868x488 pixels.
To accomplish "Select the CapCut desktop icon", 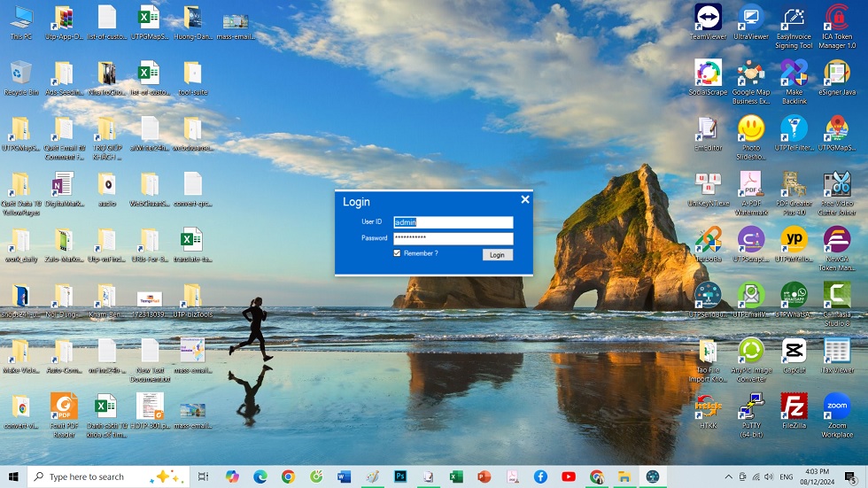I will 794,351.
